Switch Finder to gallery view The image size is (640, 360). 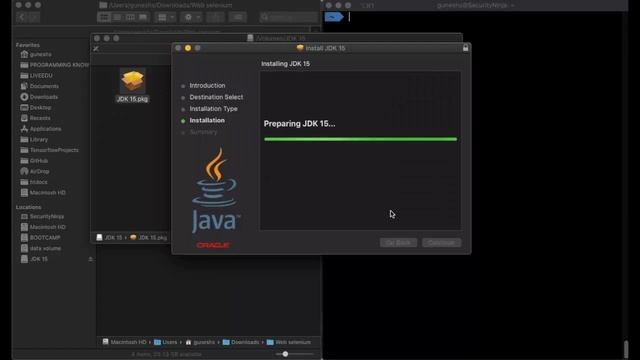point(143,17)
